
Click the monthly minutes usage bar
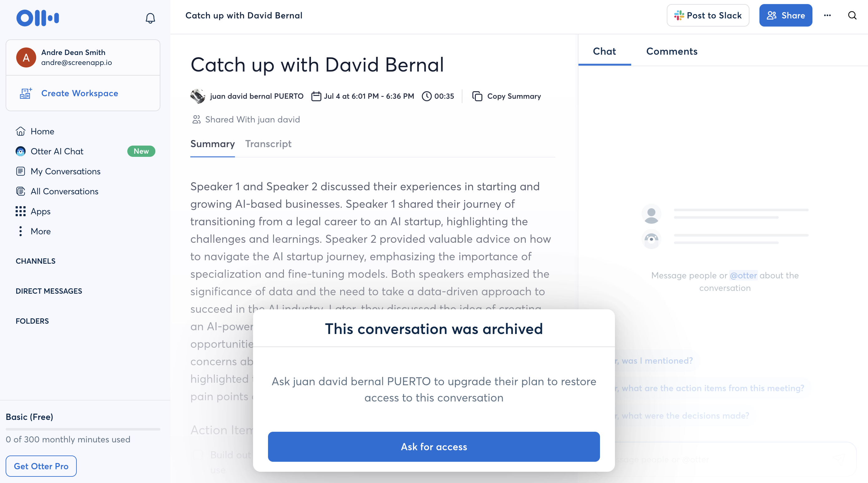point(83,429)
